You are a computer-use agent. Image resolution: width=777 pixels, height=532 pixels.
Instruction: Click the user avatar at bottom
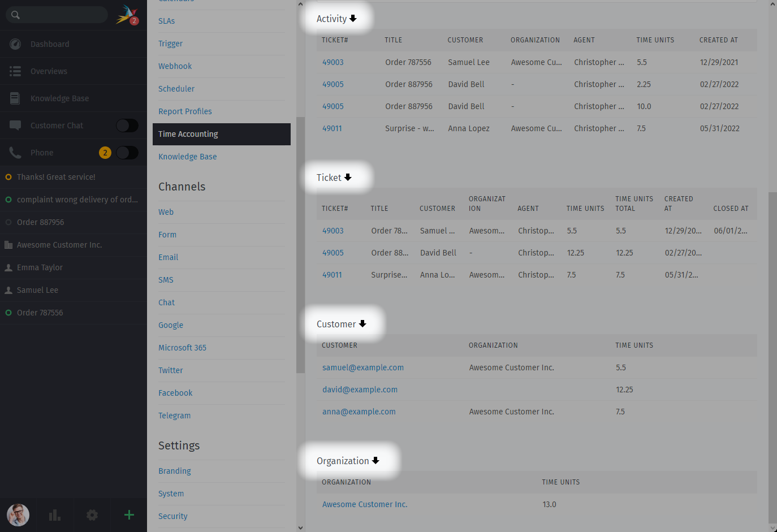click(18, 515)
